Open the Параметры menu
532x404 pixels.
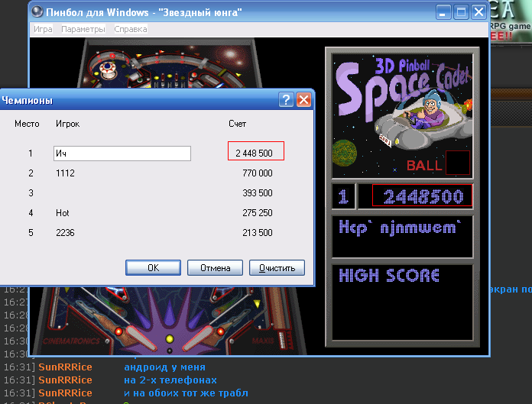[x=83, y=29]
